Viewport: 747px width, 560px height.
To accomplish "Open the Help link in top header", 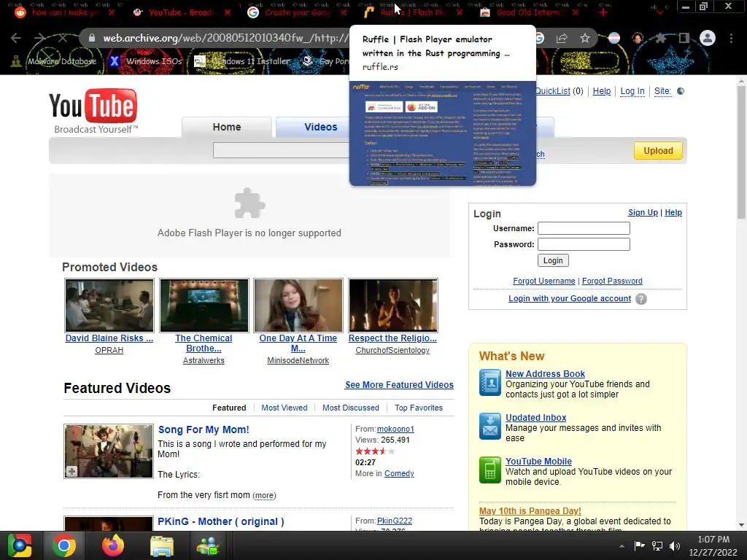I will coord(602,91).
